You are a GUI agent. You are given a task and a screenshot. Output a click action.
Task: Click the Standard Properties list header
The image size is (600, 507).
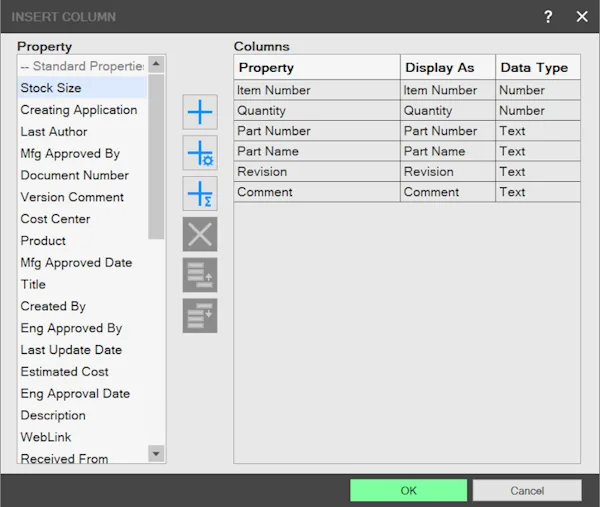82,66
